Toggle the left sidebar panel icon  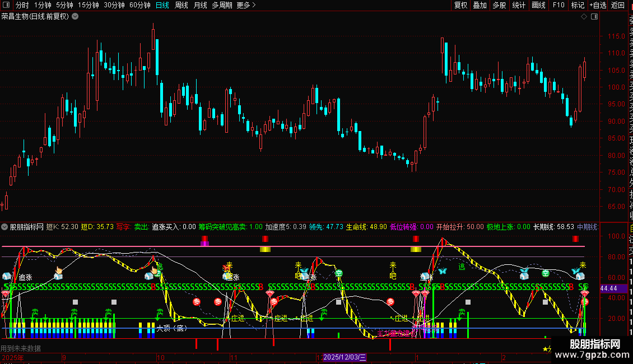click(x=6, y=5)
